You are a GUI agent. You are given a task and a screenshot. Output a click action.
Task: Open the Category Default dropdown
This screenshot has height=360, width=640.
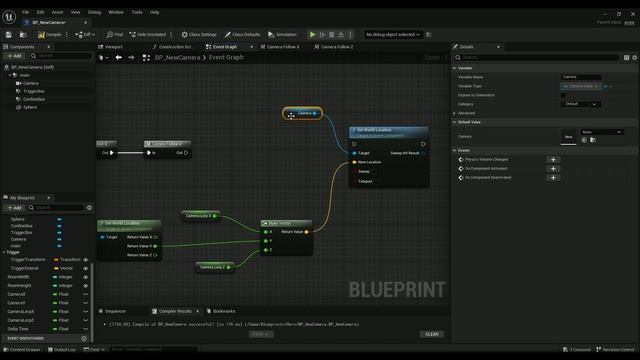(x=581, y=104)
